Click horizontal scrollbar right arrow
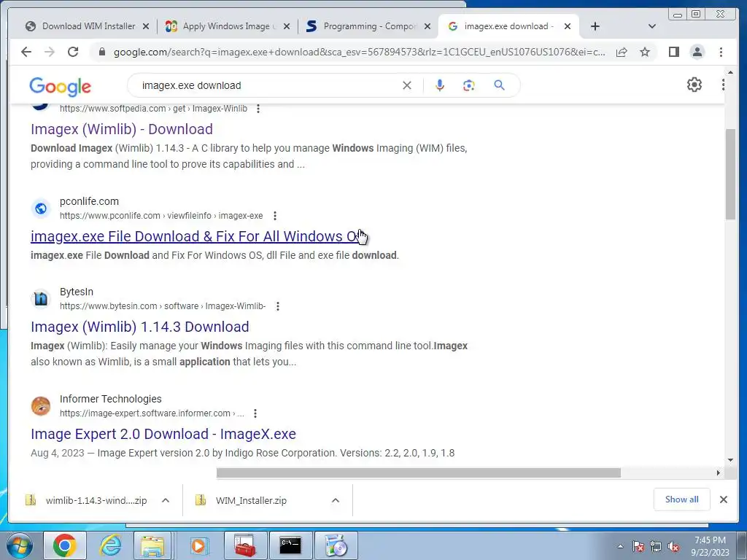 tap(718, 472)
